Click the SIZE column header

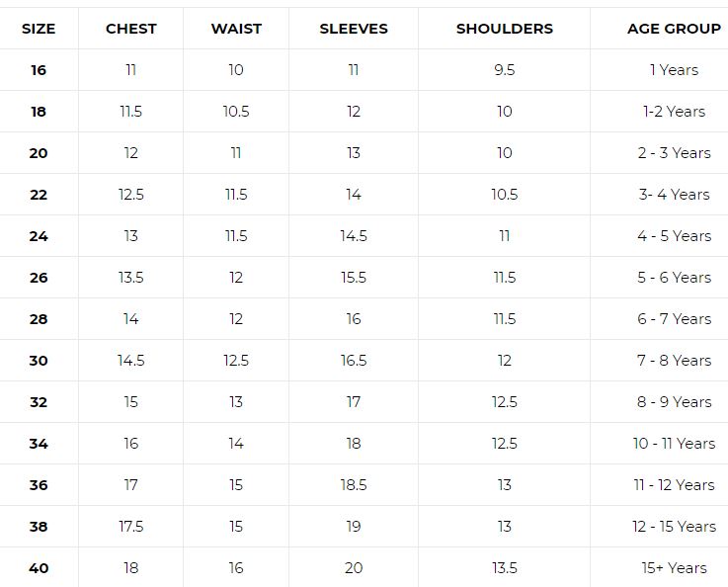pos(39,29)
